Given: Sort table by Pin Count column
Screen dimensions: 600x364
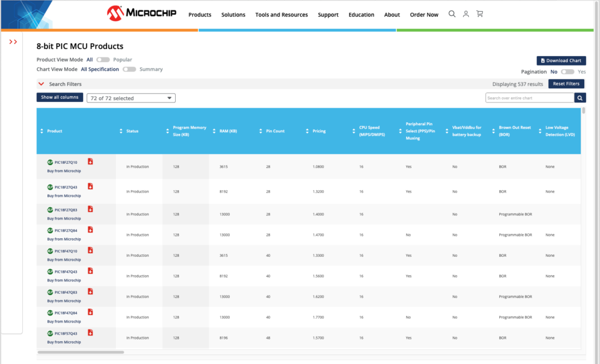Looking at the screenshot, I should point(261,131).
